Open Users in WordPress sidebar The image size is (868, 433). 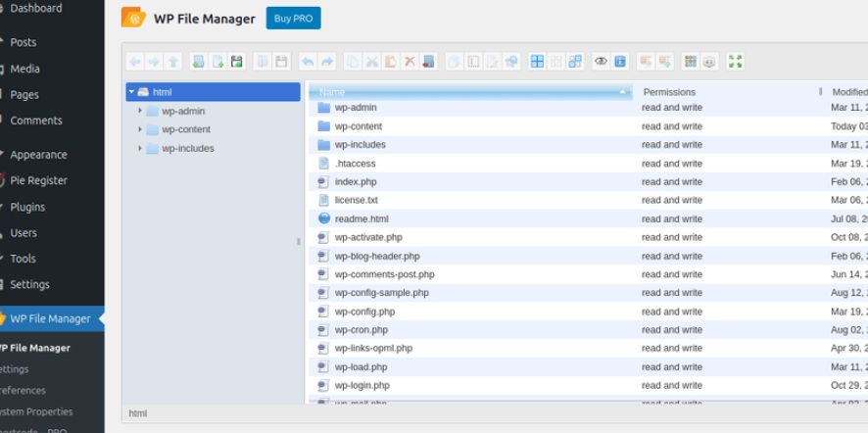point(24,232)
